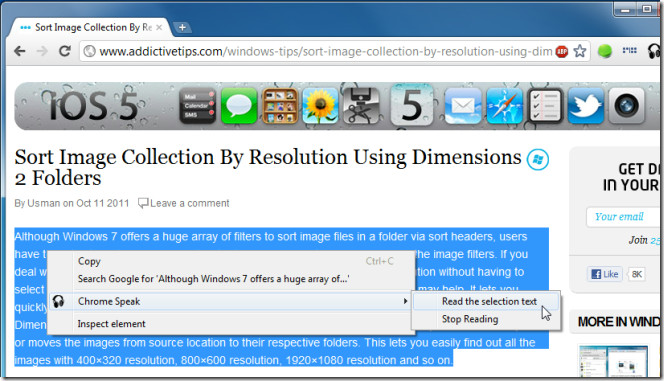
Task: Select Read the selection text
Action: click(486, 301)
